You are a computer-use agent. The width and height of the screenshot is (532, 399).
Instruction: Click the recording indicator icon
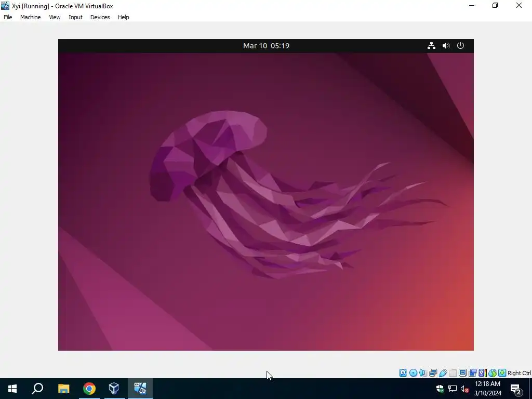pos(472,373)
